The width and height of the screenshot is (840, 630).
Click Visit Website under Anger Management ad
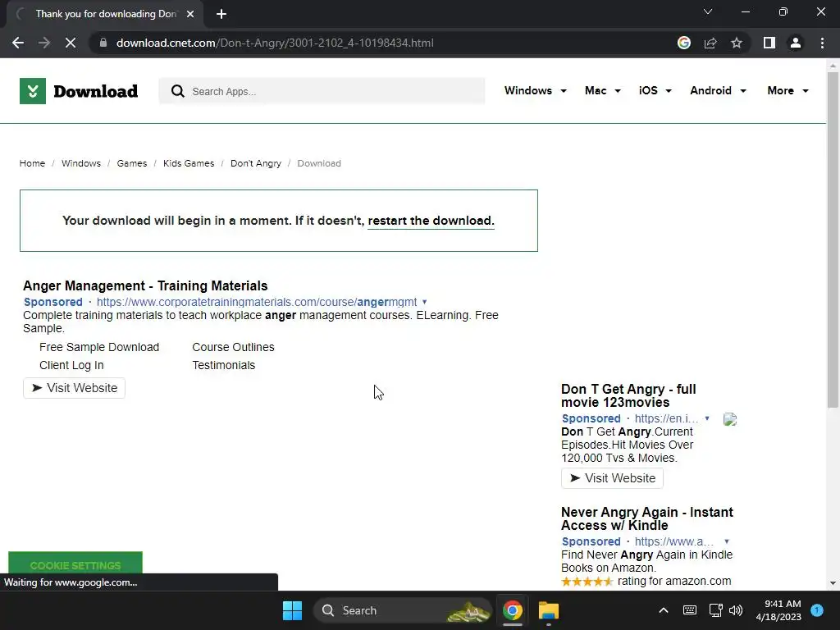tap(74, 388)
